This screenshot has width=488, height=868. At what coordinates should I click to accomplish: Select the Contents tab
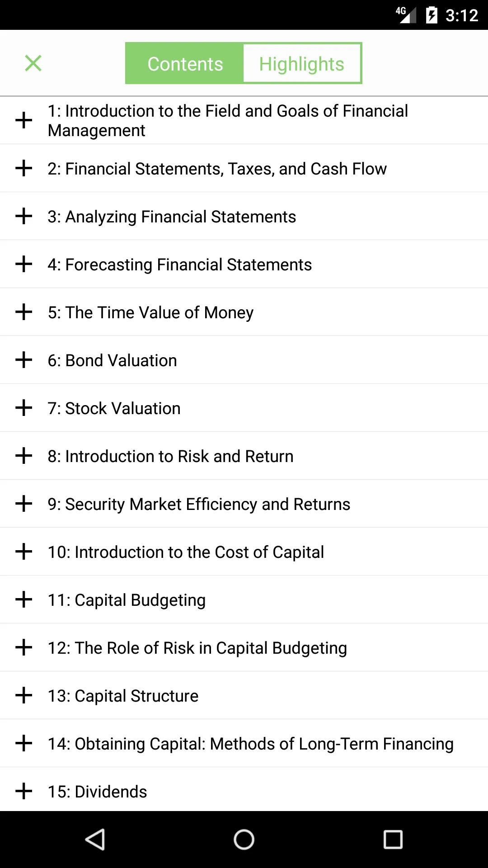185,63
